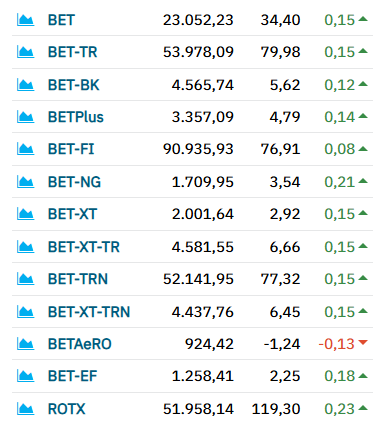Open the BET-XT-TRN chart icon

25,312
